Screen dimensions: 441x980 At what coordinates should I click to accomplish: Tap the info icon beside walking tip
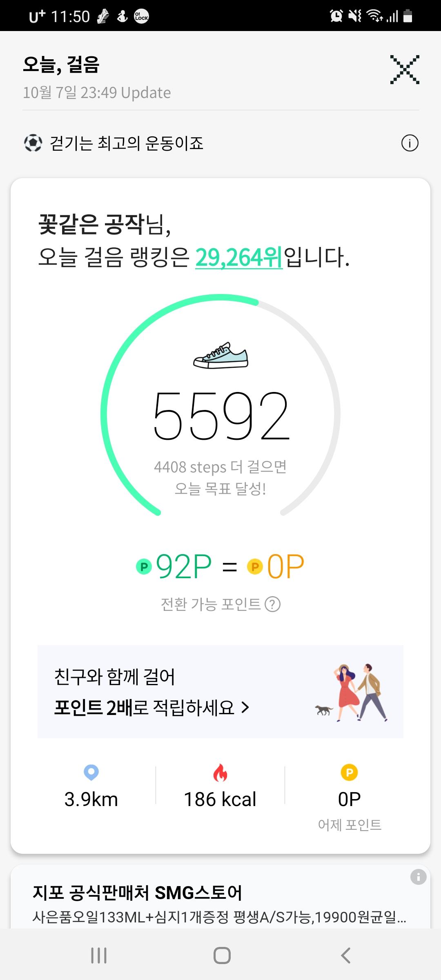click(x=410, y=143)
